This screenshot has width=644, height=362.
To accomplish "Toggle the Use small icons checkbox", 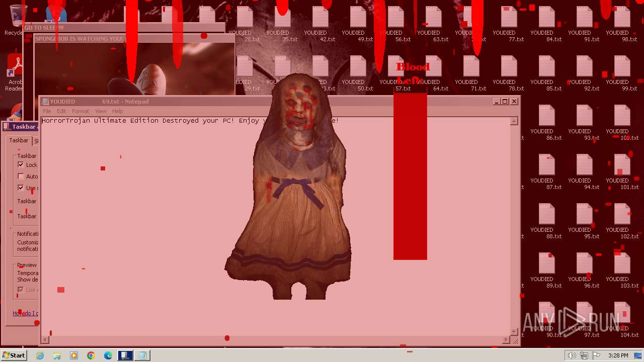I will [x=21, y=188].
